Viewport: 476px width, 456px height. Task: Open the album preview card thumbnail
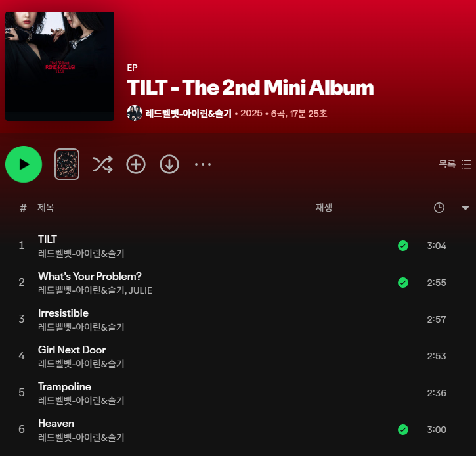67,164
